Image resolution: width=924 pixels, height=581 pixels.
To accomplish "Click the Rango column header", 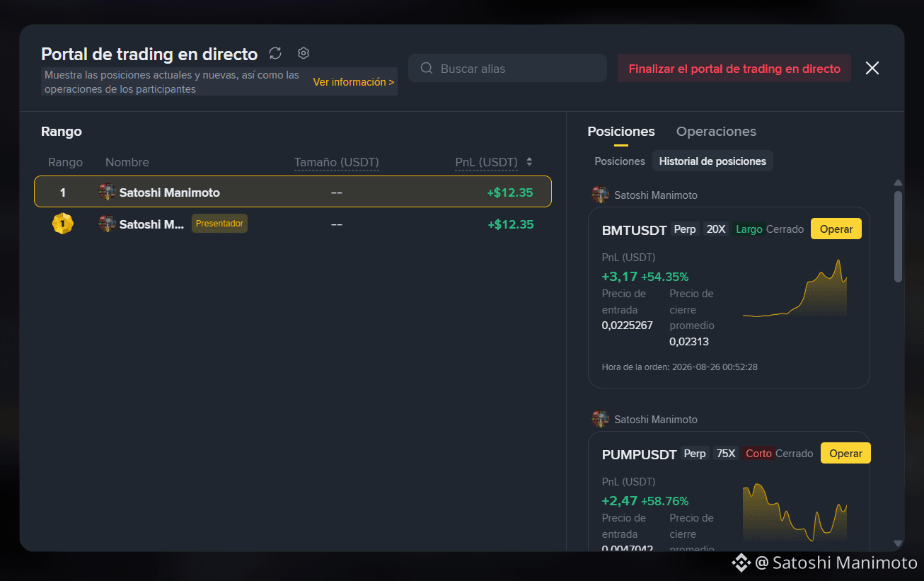I will [65, 162].
